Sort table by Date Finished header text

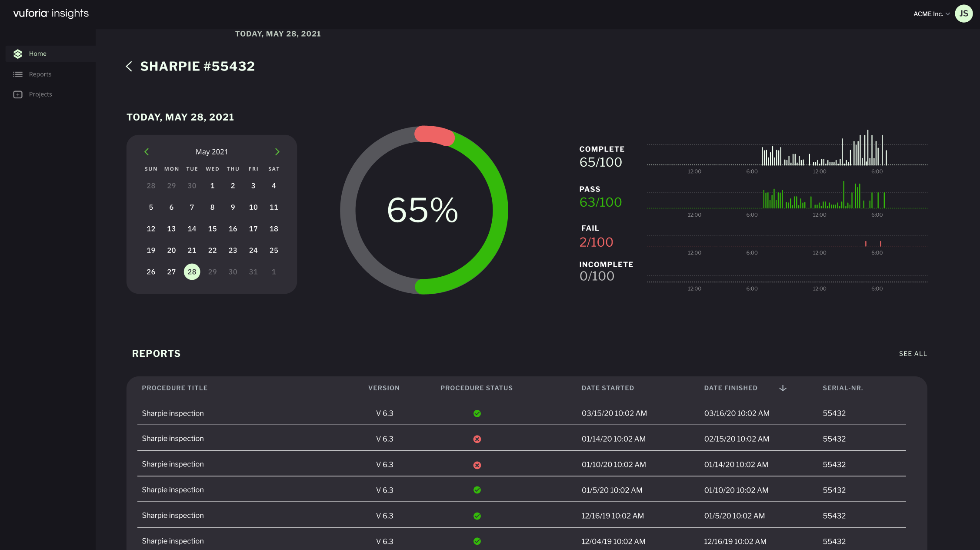click(x=730, y=388)
